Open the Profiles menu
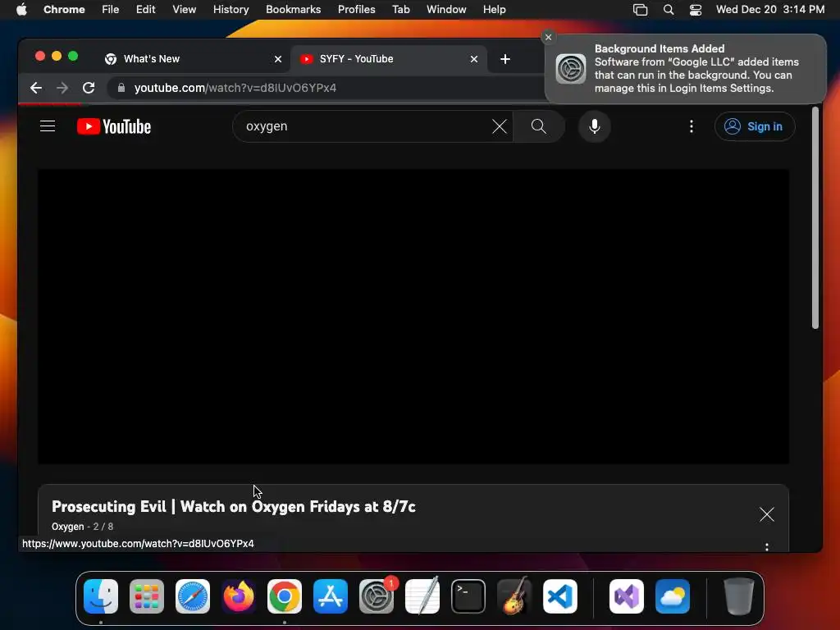 click(356, 10)
